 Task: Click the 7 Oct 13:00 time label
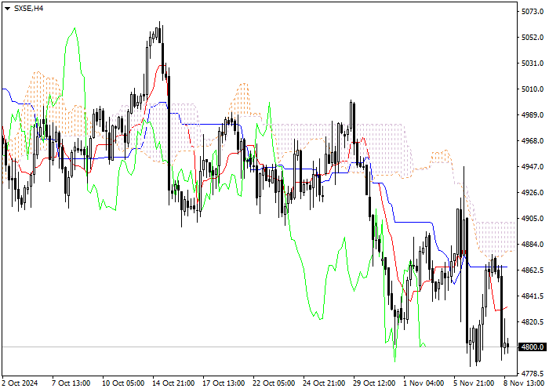click(71, 383)
